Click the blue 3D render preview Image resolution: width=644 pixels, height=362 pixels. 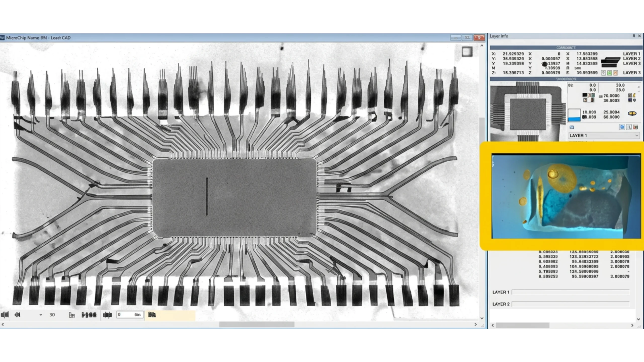tap(566, 196)
